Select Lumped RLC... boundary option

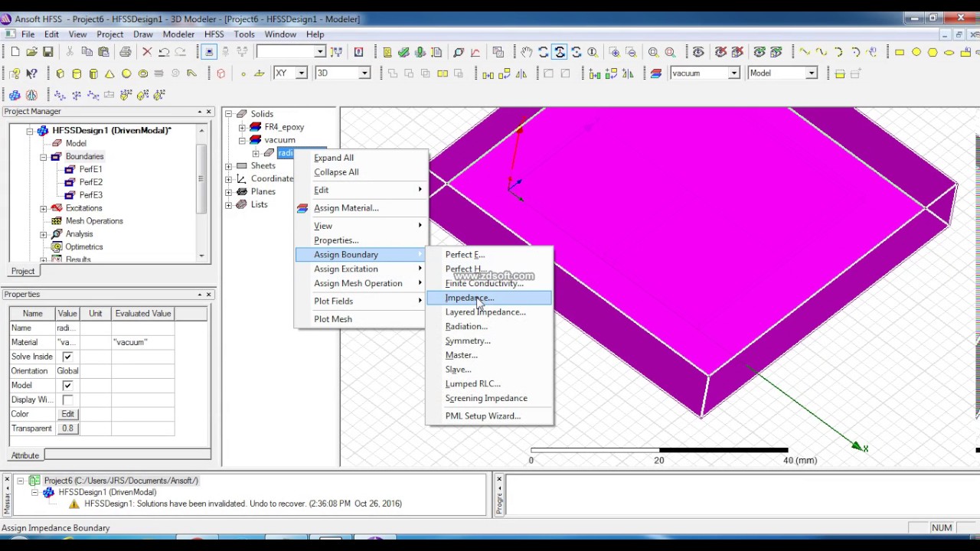488,384
